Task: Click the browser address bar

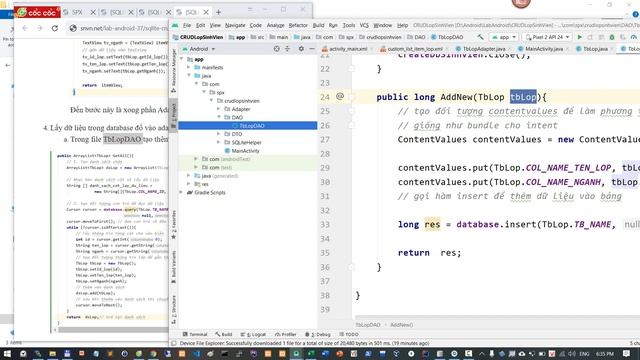Action: [x=124, y=28]
